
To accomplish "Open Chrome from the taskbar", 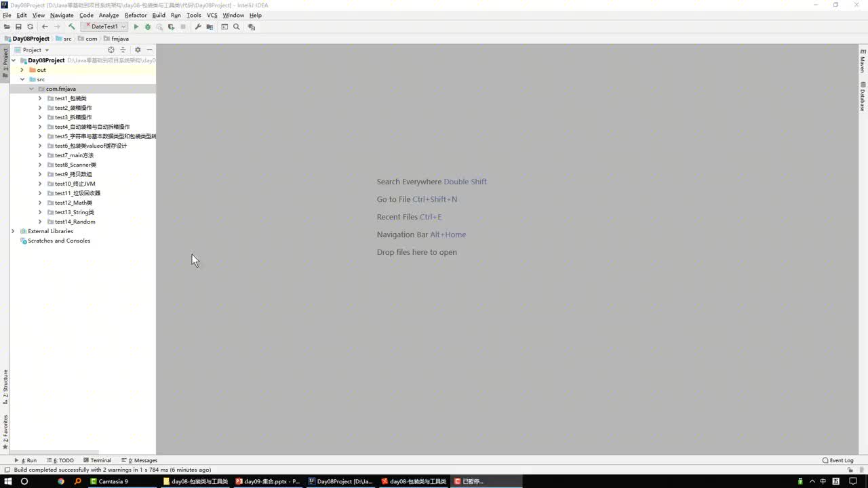I will (x=61, y=481).
